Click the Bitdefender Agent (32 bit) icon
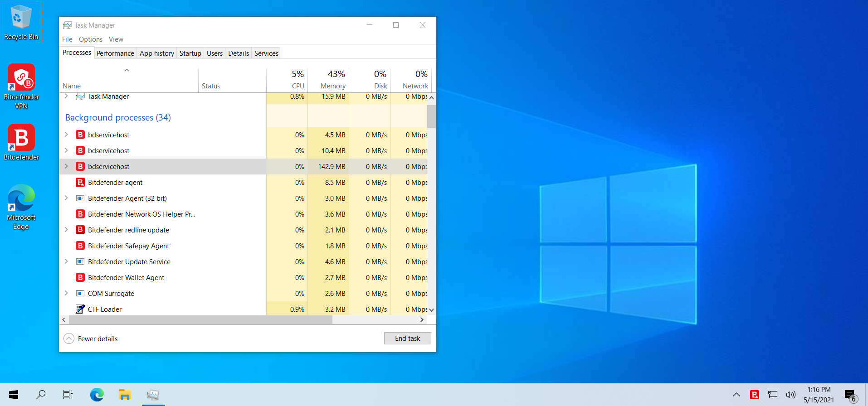The image size is (868, 406). [80, 198]
